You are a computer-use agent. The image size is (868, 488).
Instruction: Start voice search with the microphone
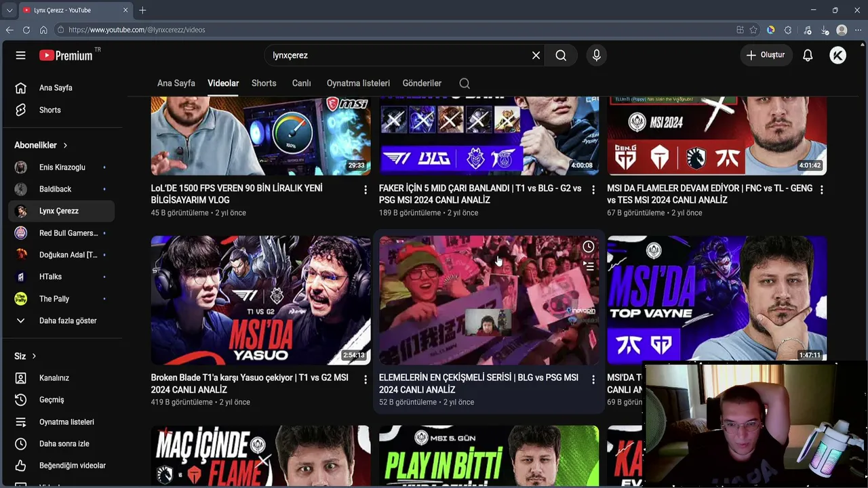[x=597, y=56]
